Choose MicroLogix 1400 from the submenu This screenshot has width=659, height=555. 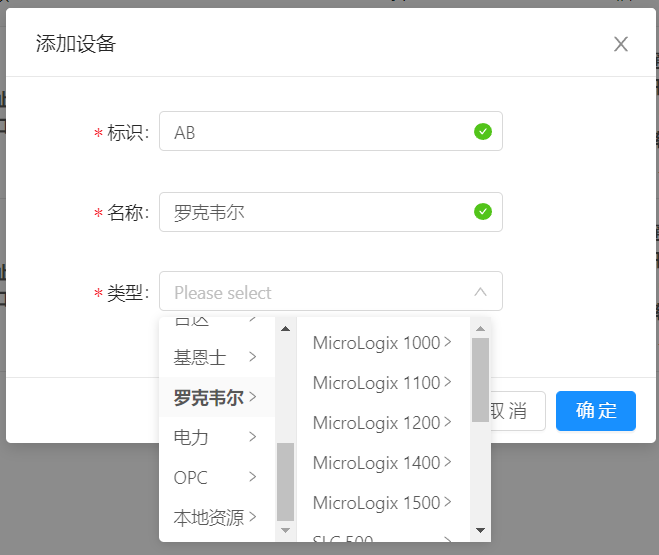tap(383, 463)
